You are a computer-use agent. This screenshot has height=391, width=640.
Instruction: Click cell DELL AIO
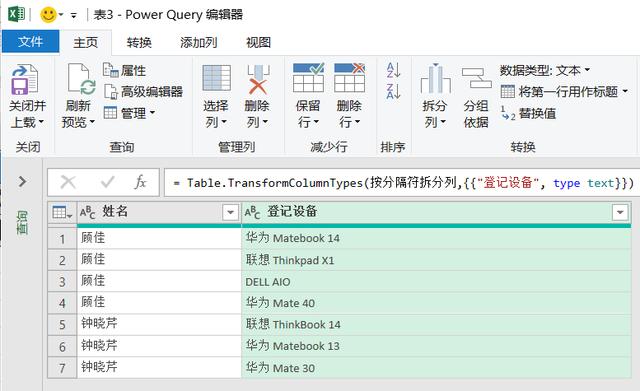point(436,282)
